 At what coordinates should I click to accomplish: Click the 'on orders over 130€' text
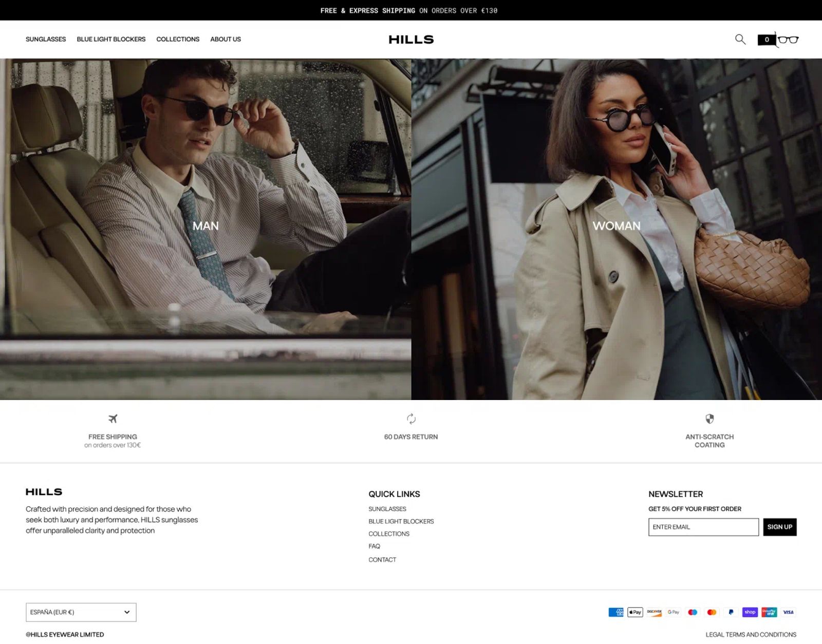point(113,445)
